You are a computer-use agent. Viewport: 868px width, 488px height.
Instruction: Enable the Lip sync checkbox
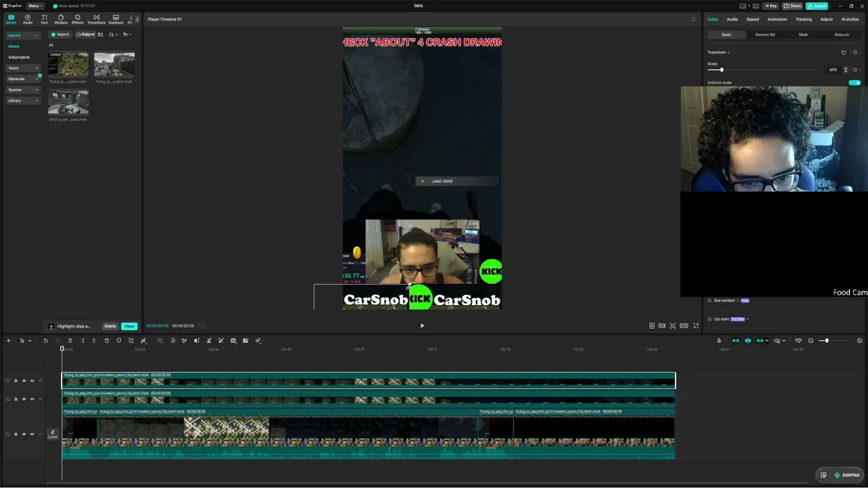[709, 319]
